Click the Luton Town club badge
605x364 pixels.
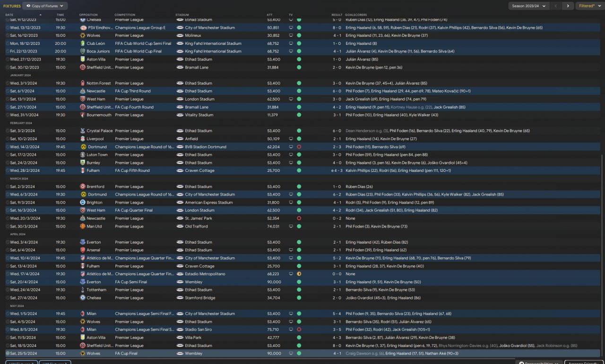[x=83, y=155]
